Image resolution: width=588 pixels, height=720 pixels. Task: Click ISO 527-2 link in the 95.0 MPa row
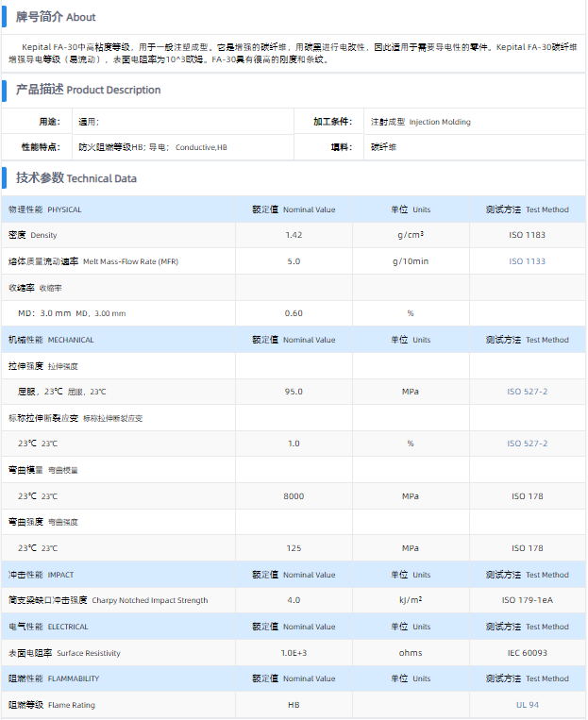click(528, 392)
